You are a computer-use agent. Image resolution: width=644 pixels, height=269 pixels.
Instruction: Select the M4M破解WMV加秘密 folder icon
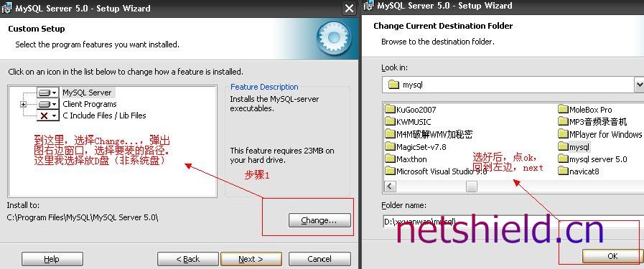[x=390, y=134]
